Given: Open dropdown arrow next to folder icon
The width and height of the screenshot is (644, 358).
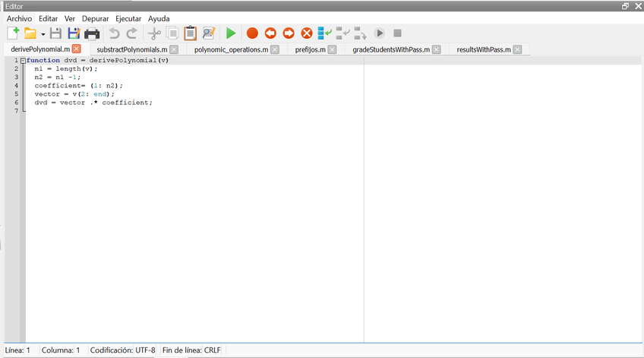Looking at the screenshot, I should click(x=43, y=34).
